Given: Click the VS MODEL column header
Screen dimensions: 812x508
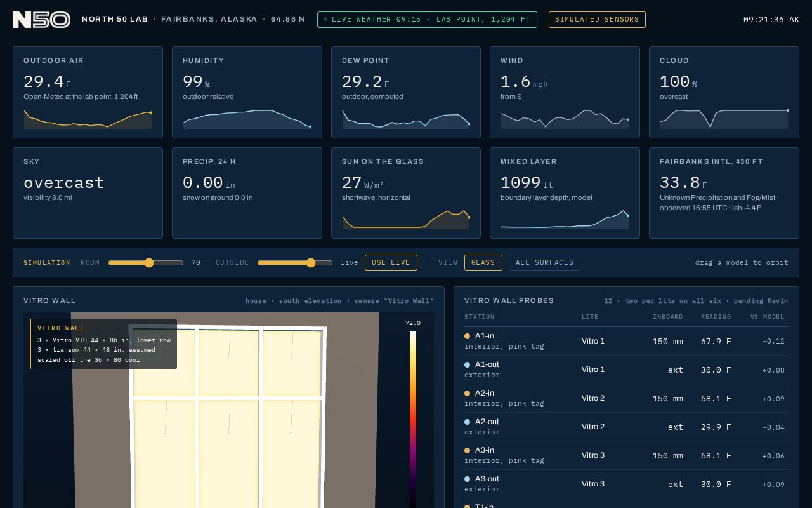Looking at the screenshot, I should point(768,317).
